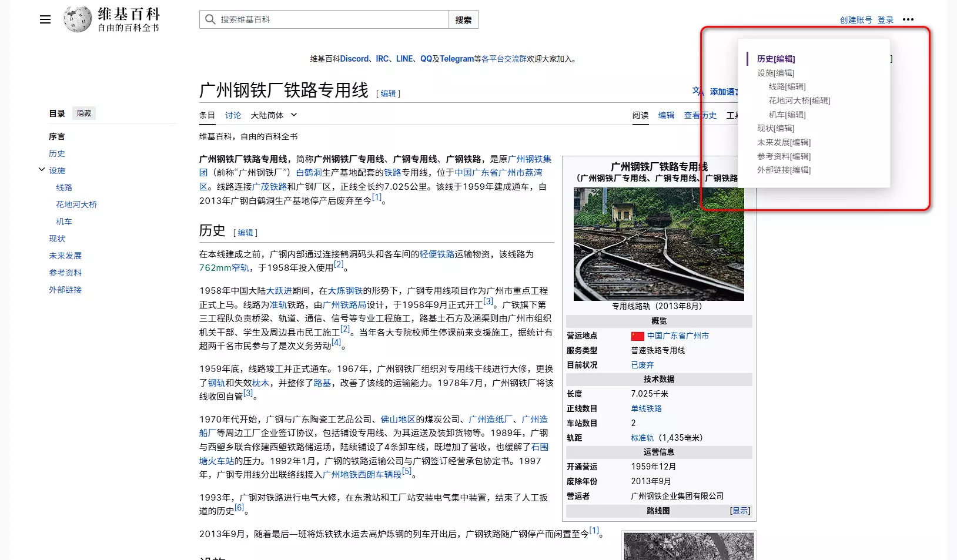Click the add languages translate icon
The height and width of the screenshot is (560, 957).
697,91
